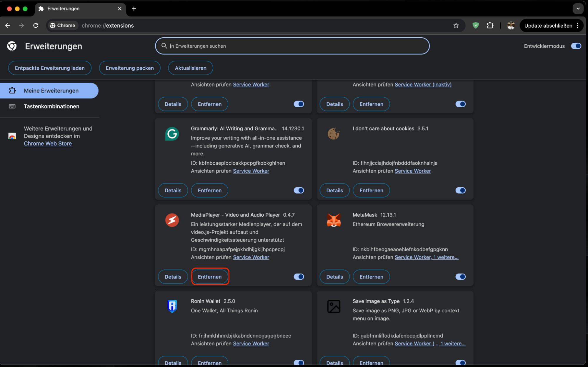588x367 pixels.
Task: Open Details for Grammarly
Action: [x=173, y=191]
